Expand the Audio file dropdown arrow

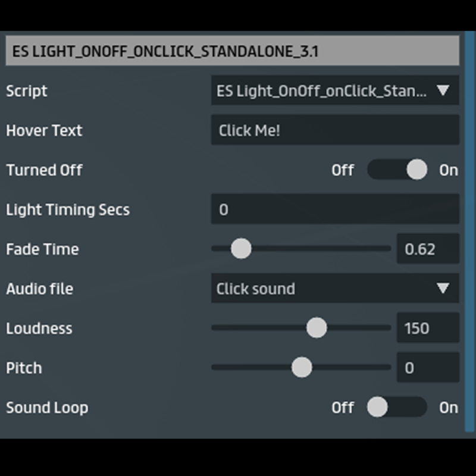(x=443, y=289)
